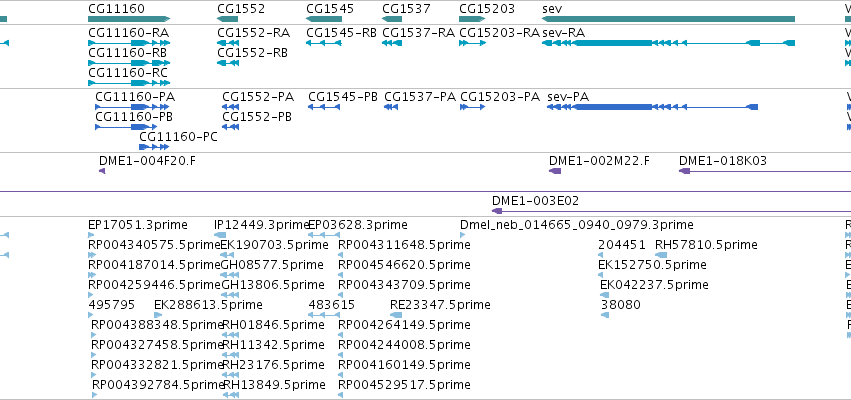Click the sev-RA transcript glyph
The image size is (851, 400).
pos(669,43)
